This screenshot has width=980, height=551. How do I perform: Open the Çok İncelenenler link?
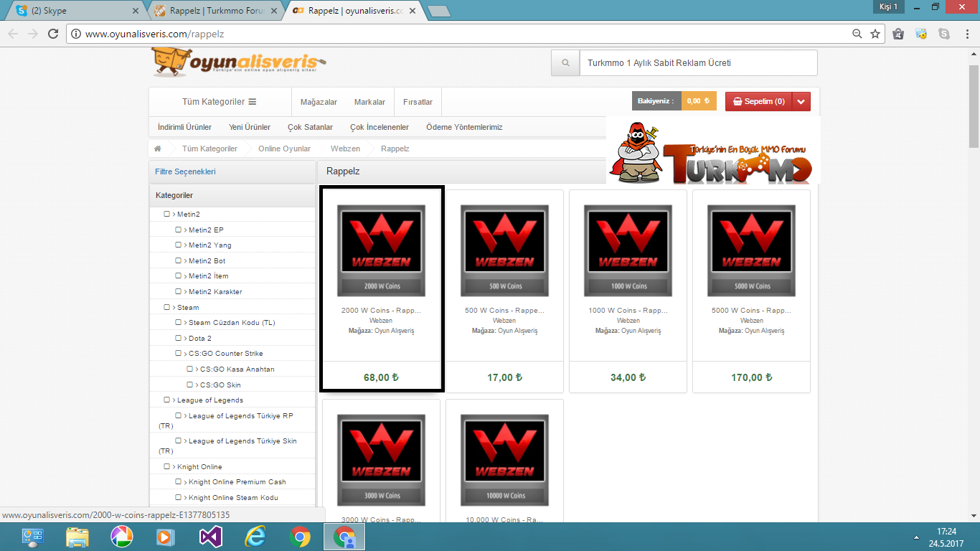pos(380,127)
